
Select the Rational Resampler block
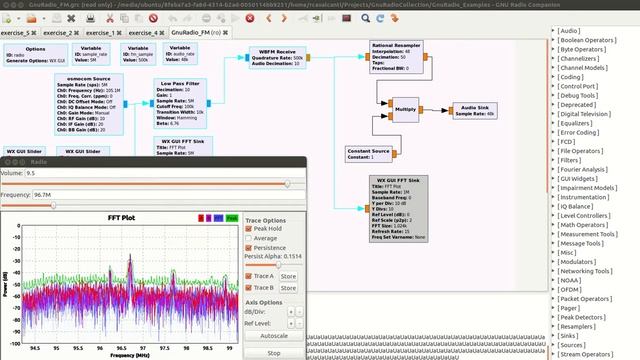(396, 57)
